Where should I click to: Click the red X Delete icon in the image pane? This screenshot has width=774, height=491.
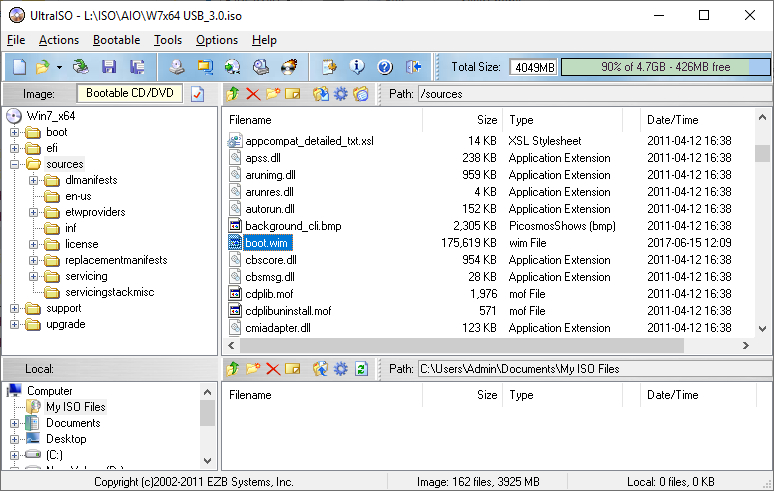coord(253,93)
